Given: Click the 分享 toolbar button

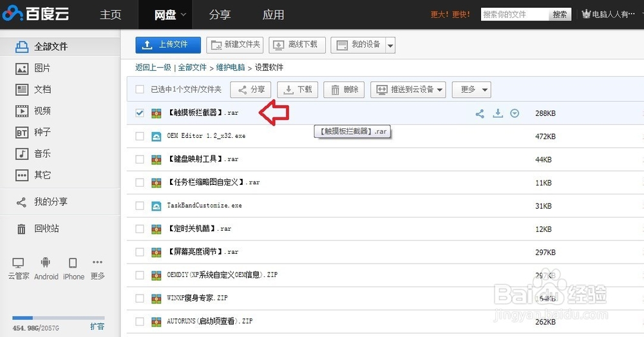Looking at the screenshot, I should 251,90.
